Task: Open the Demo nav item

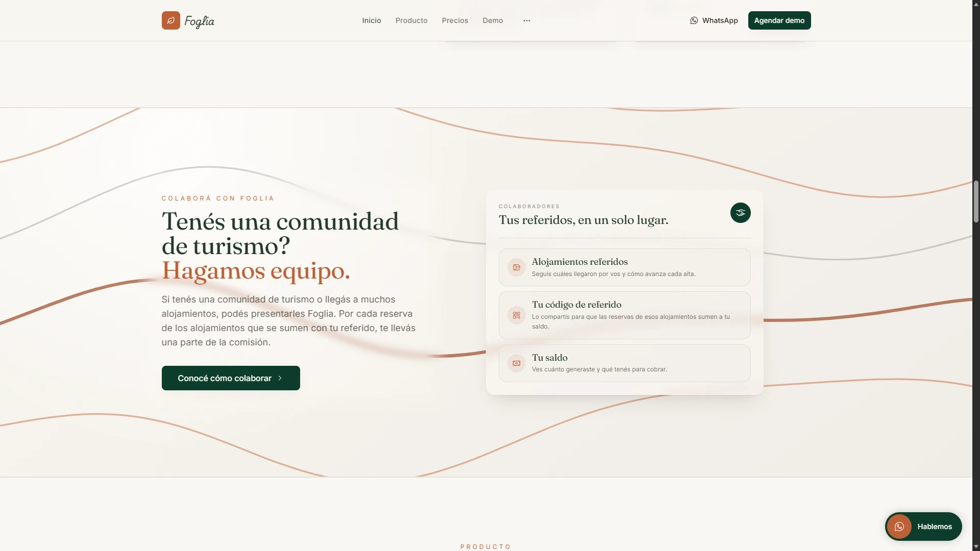Action: [493, 20]
